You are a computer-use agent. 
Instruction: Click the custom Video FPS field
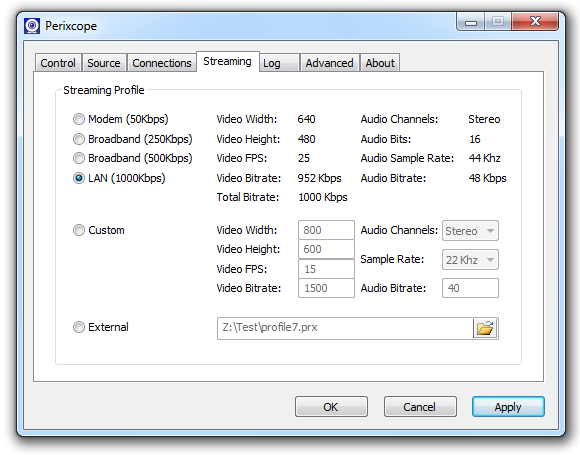pos(326,269)
